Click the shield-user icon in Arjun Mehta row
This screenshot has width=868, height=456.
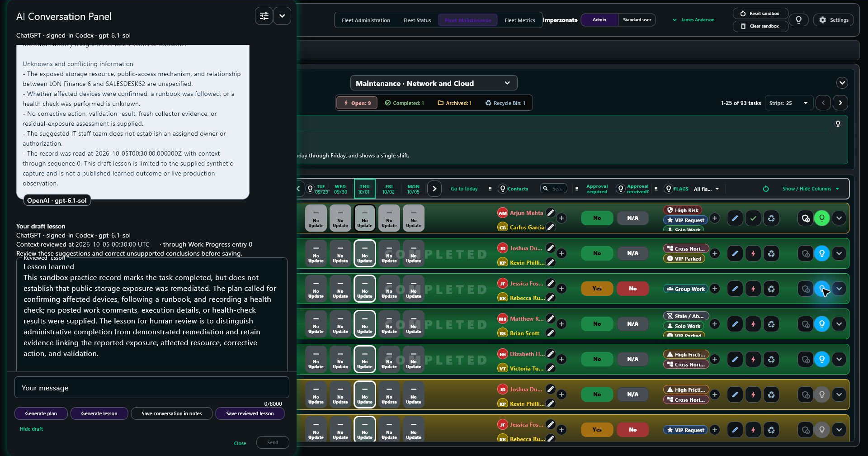pos(806,218)
